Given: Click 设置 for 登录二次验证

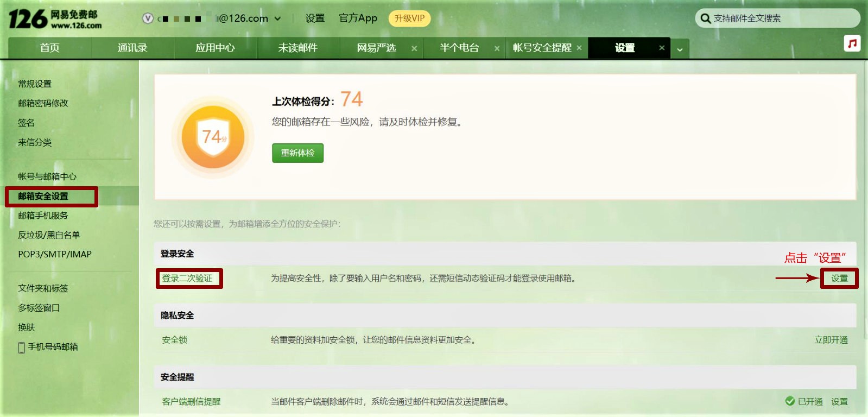Looking at the screenshot, I should (839, 279).
